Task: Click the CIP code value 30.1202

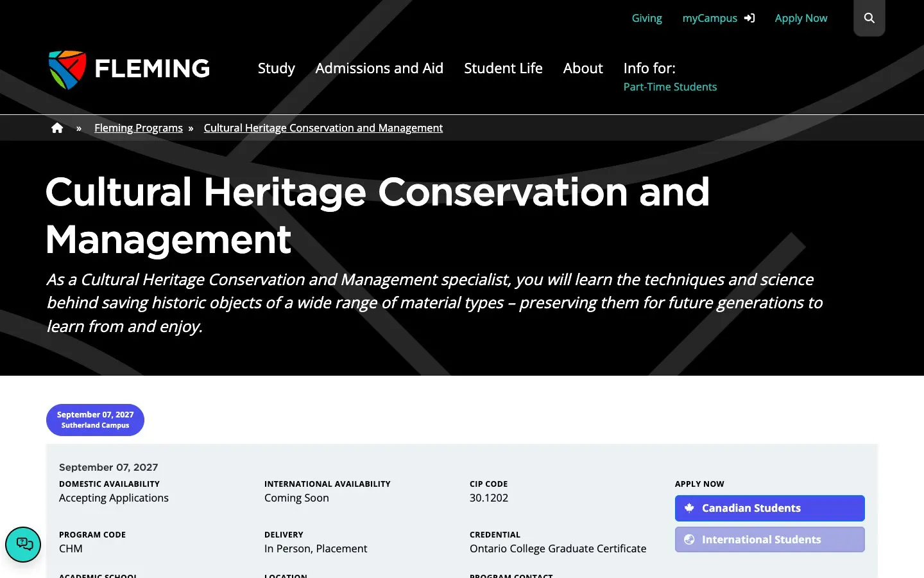Action: (489, 498)
